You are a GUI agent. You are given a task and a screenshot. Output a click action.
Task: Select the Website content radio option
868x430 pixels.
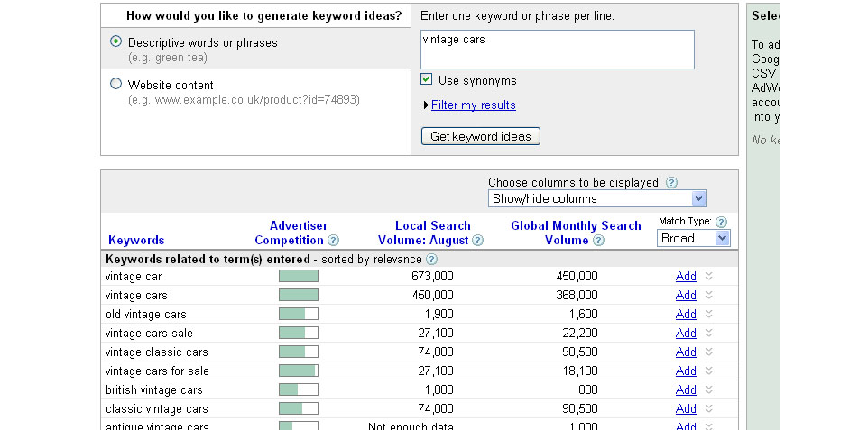pos(115,84)
